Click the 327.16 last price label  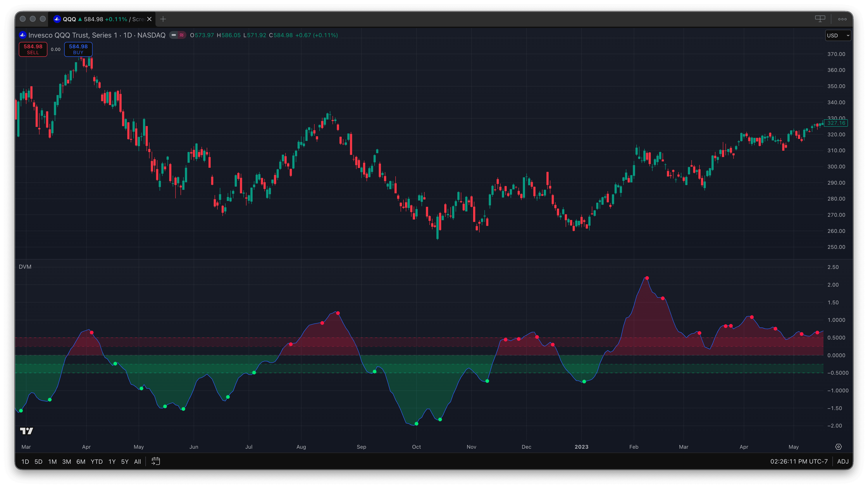[836, 123]
